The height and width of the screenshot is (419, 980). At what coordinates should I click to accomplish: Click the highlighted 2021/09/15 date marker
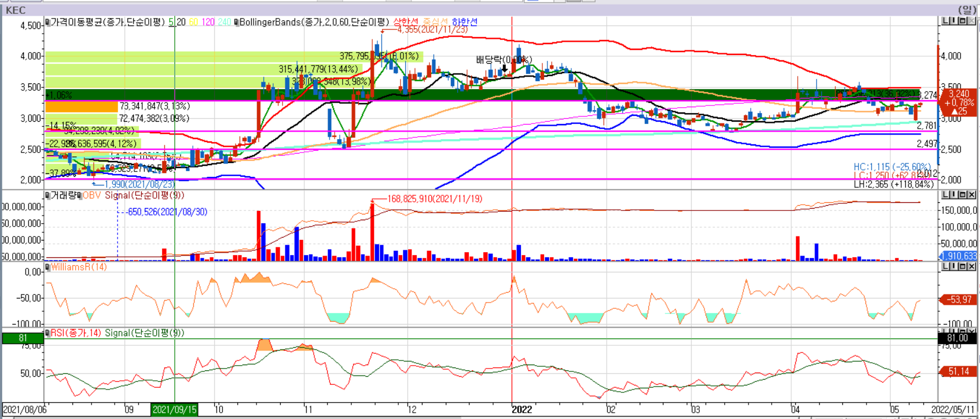(174, 410)
